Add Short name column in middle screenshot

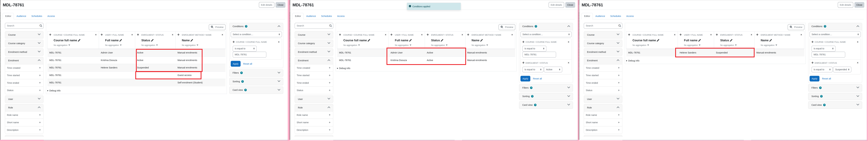[x=330, y=122]
